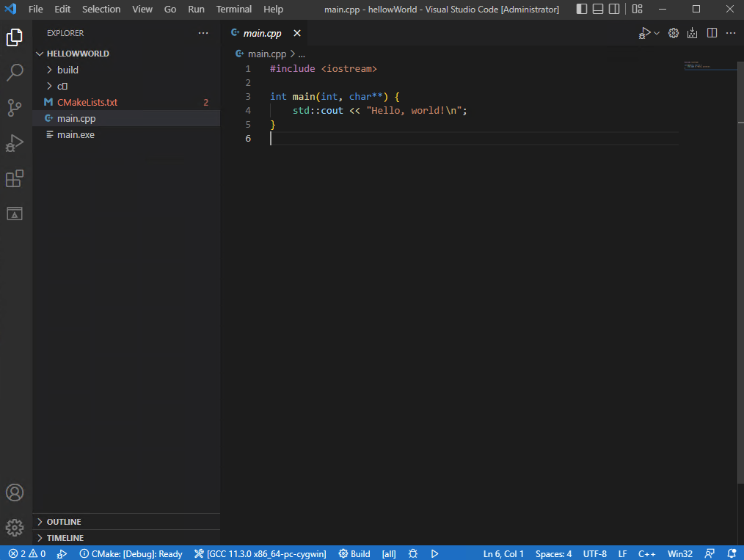Open the Search view
The height and width of the screenshot is (560, 744).
click(x=15, y=72)
